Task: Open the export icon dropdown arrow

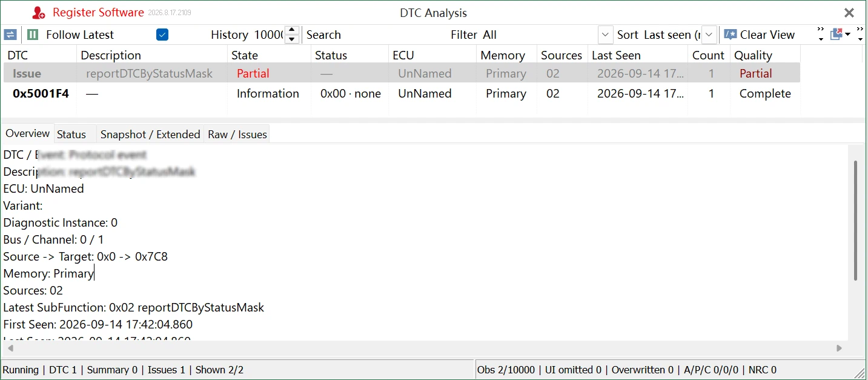Action: pos(848,35)
